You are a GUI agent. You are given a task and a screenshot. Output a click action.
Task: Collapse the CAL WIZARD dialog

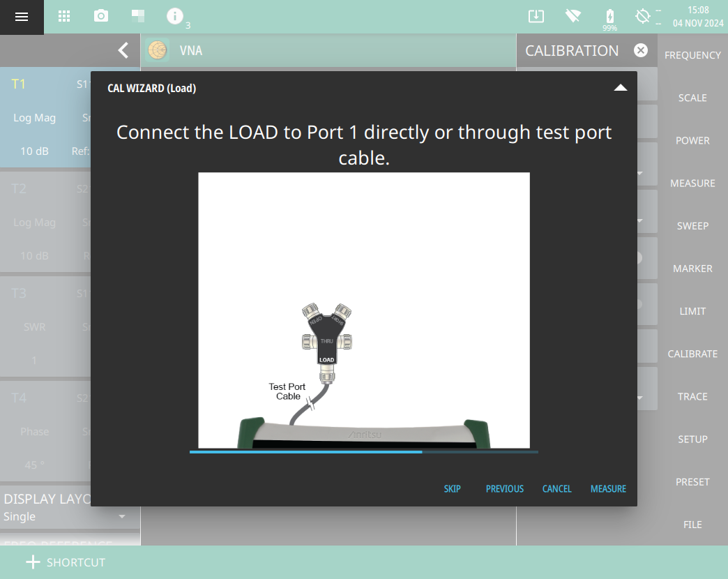(x=620, y=88)
